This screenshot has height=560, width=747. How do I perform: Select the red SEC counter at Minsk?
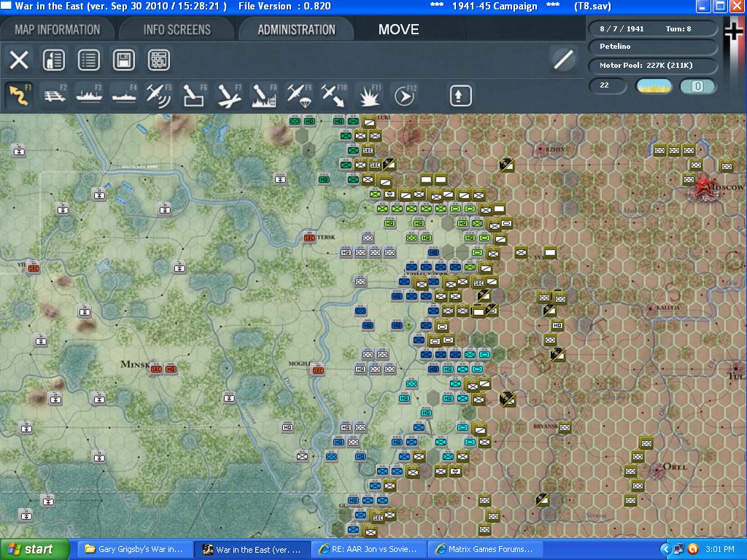156,368
